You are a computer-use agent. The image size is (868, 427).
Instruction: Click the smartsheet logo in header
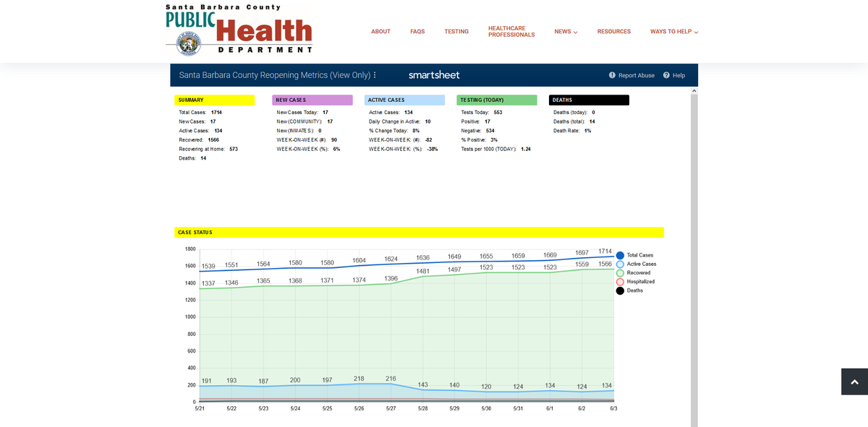pos(434,75)
